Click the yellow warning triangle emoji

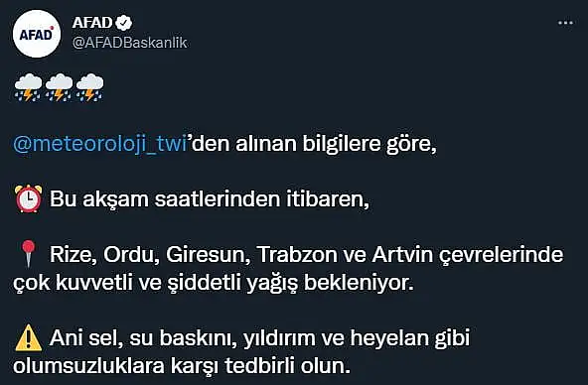point(28,337)
